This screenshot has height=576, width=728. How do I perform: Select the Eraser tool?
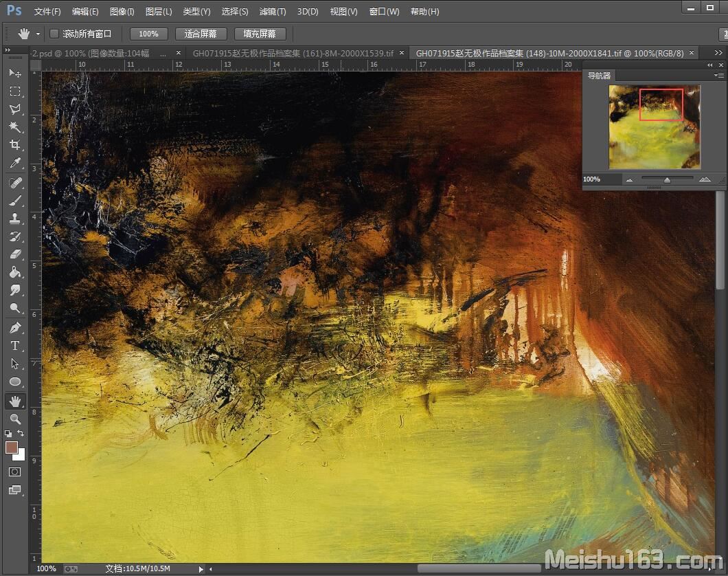[15, 254]
